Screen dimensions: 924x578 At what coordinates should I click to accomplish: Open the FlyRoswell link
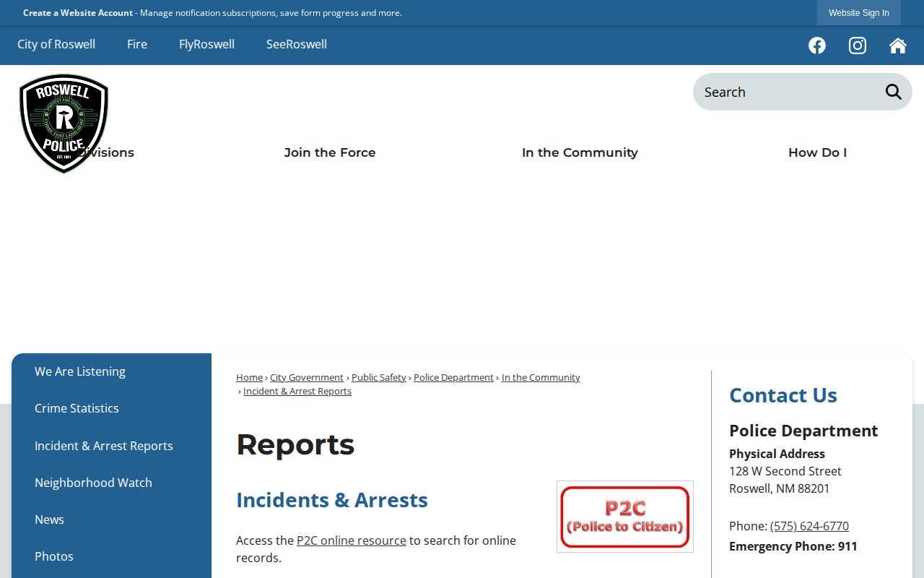[x=206, y=44]
